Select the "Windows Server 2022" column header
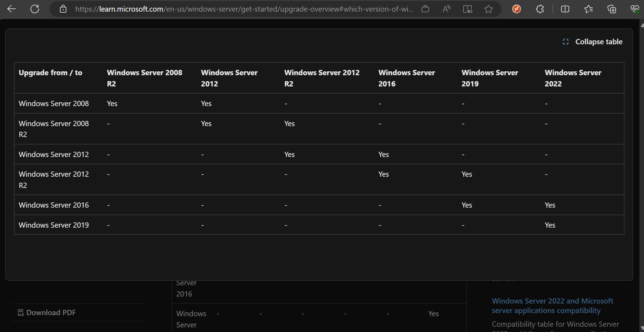 [573, 78]
